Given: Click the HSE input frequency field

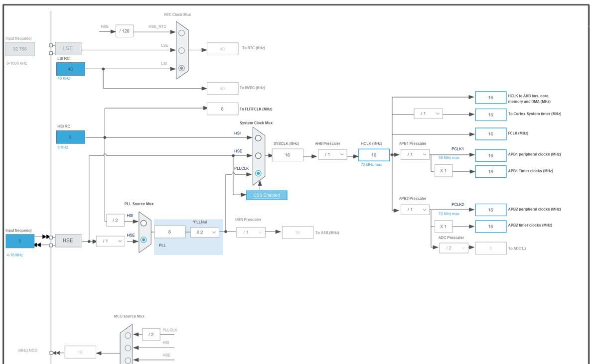Looking at the screenshot, I should [20, 241].
